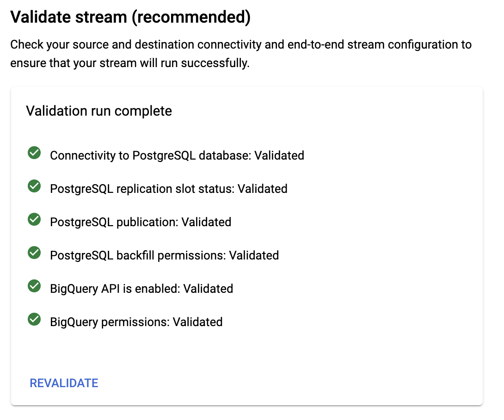Click the checkmark icon for PostgreSQL connectivity validation
Viewport: 504px width, 420px height.
[34, 153]
